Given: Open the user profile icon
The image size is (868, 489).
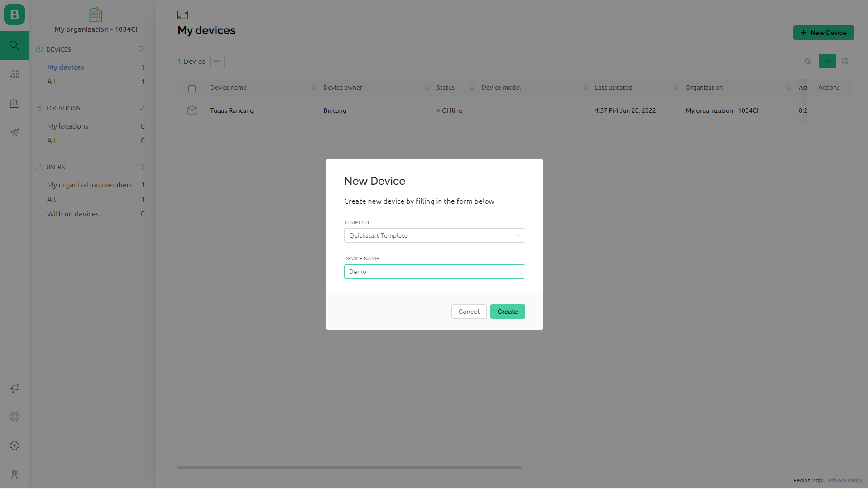Looking at the screenshot, I should tap(14, 475).
